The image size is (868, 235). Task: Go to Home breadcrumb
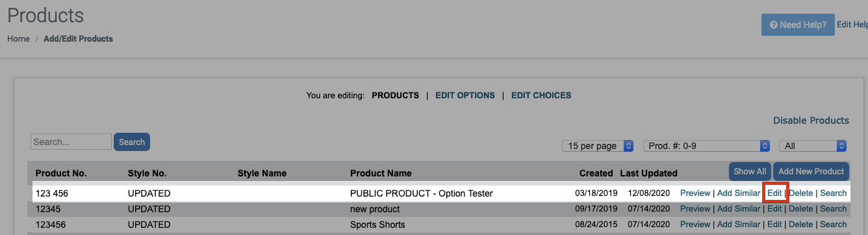(x=18, y=38)
